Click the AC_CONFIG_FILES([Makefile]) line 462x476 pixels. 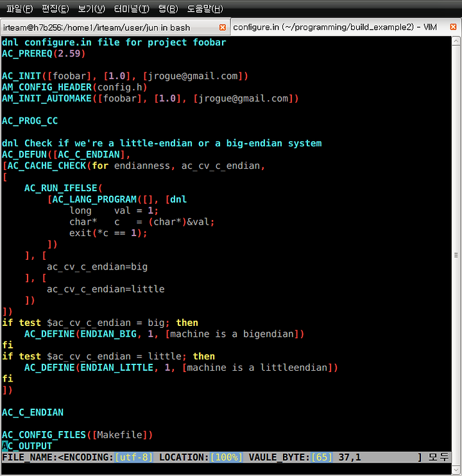click(x=77, y=435)
